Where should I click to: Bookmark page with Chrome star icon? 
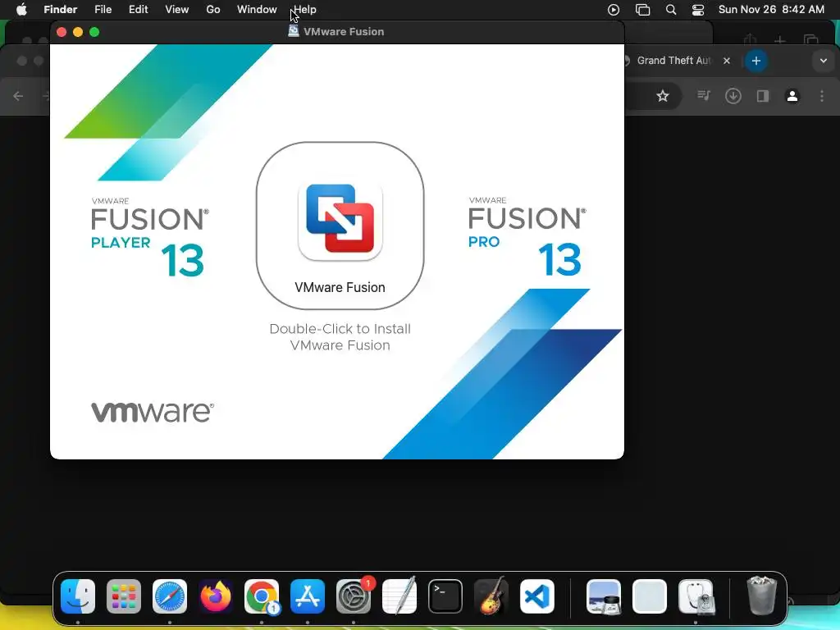pos(663,96)
